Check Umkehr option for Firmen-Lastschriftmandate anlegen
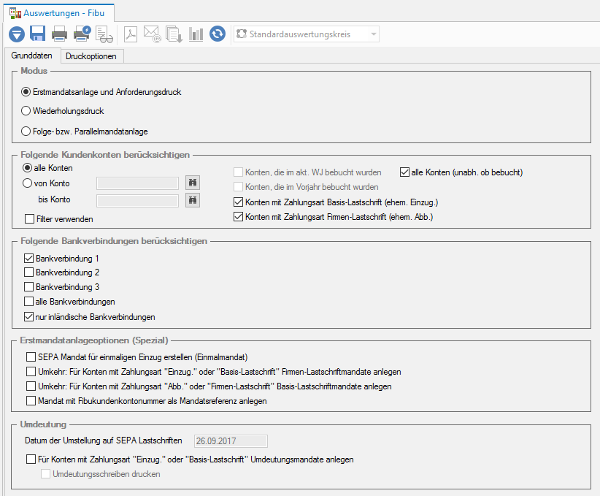 31,372
